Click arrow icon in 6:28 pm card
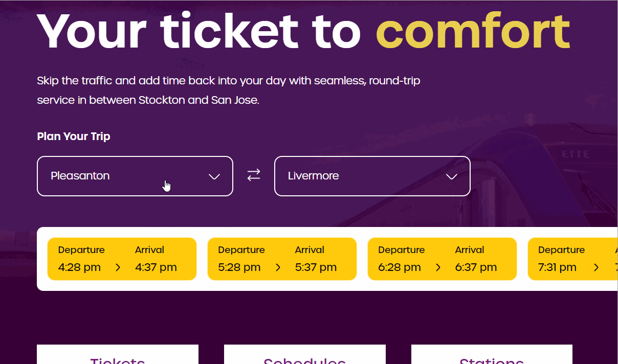The width and height of the screenshot is (618, 364). (438, 267)
